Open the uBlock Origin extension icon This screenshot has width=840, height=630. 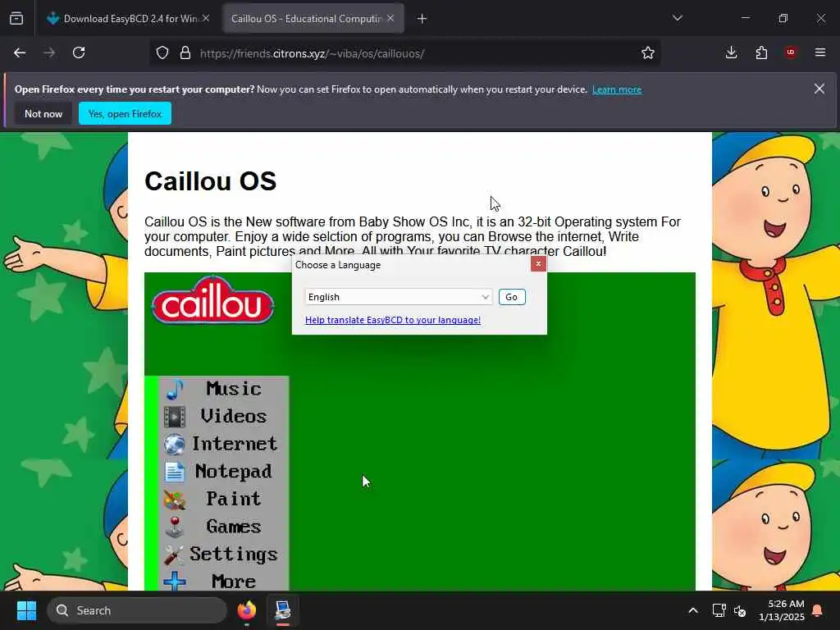[x=791, y=52]
